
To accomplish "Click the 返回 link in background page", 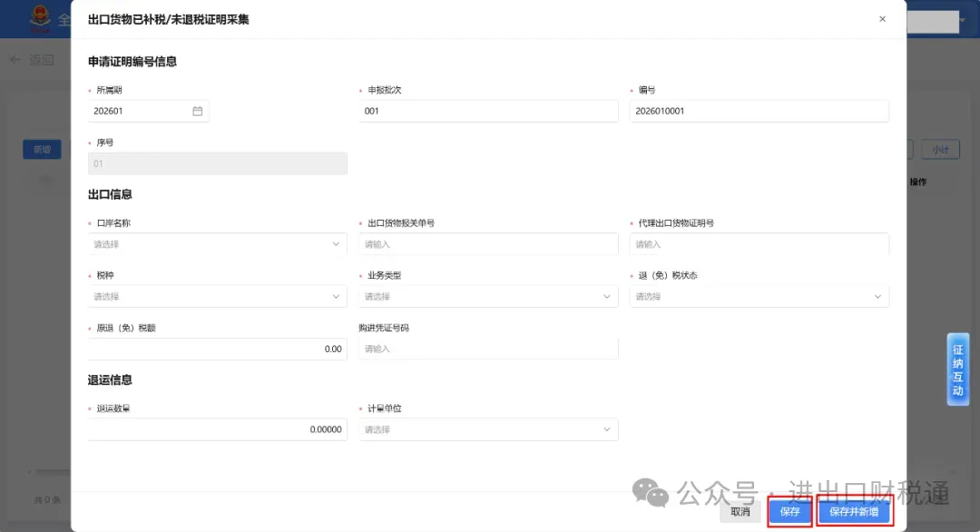I will (41, 60).
